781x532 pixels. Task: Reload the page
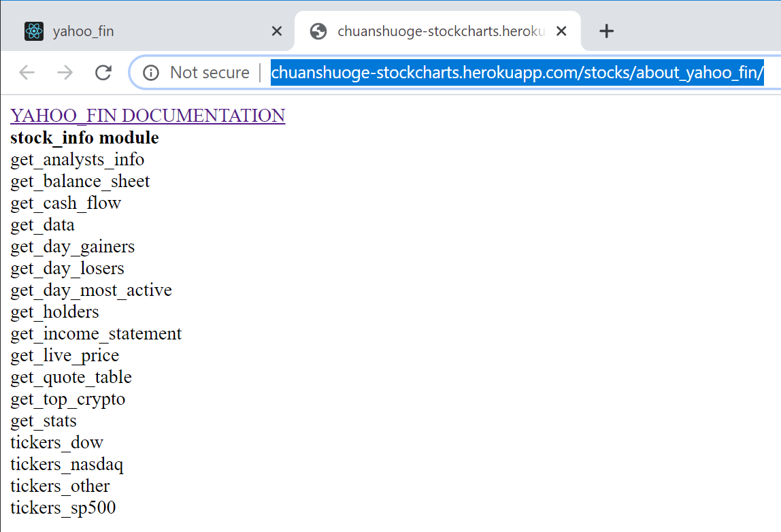pos(103,73)
